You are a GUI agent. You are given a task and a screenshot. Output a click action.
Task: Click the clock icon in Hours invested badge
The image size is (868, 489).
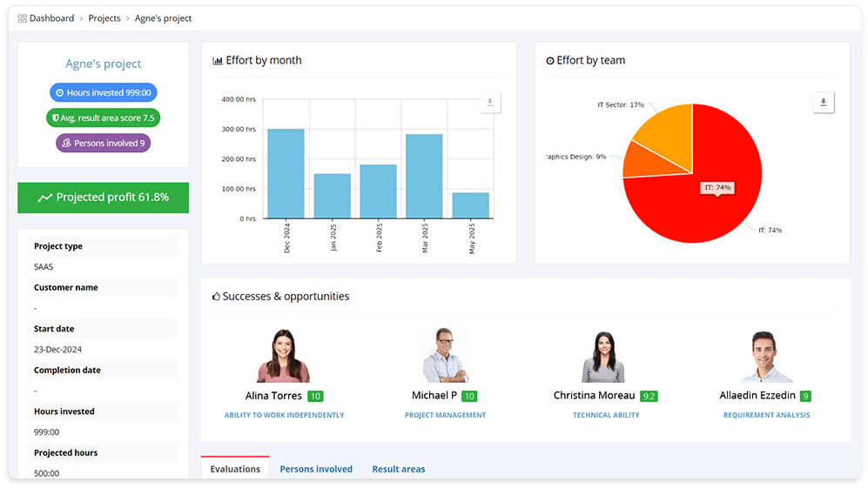coord(59,93)
